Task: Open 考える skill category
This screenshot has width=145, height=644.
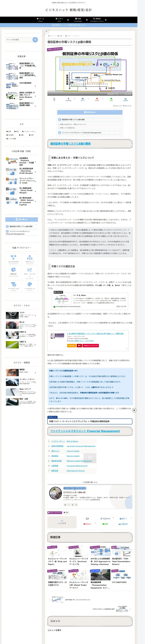Action: click(x=22, y=325)
